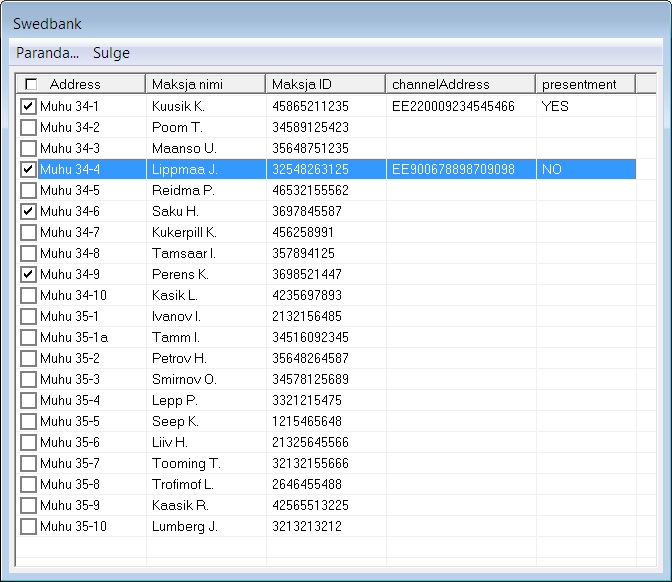Check the Muhu 35-9 checkbox
The image size is (672, 582).
pyautogui.click(x=28, y=505)
